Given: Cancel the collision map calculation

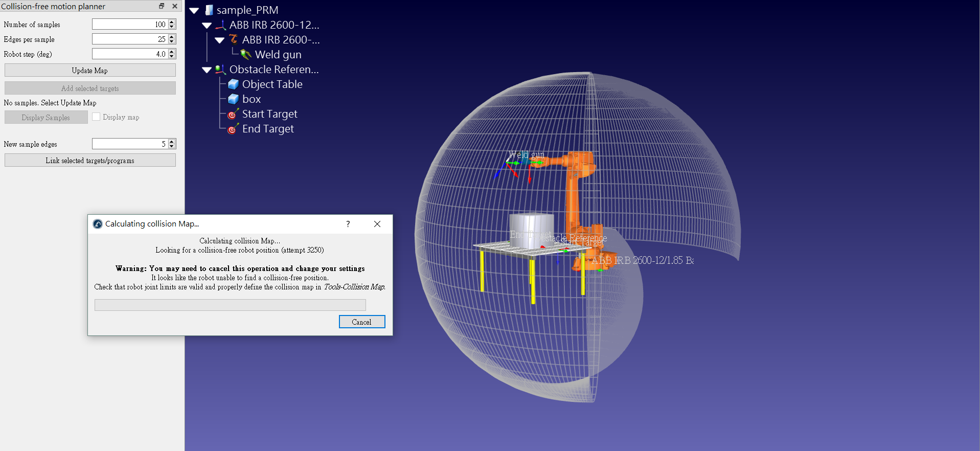Looking at the screenshot, I should pos(361,322).
